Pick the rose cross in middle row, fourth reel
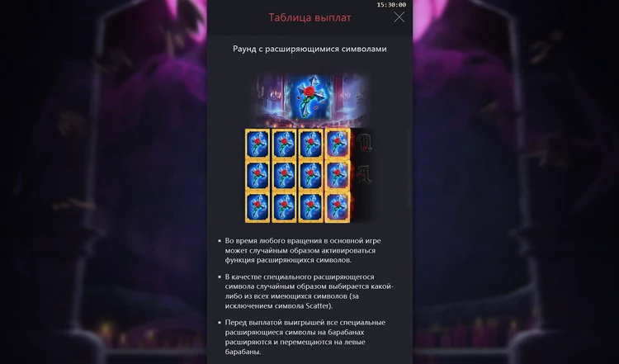The width and height of the screenshot is (619, 364). coord(338,175)
